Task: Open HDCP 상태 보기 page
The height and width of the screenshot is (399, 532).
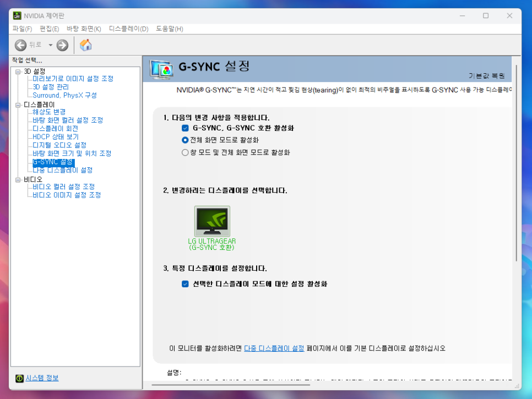Action: click(x=55, y=137)
